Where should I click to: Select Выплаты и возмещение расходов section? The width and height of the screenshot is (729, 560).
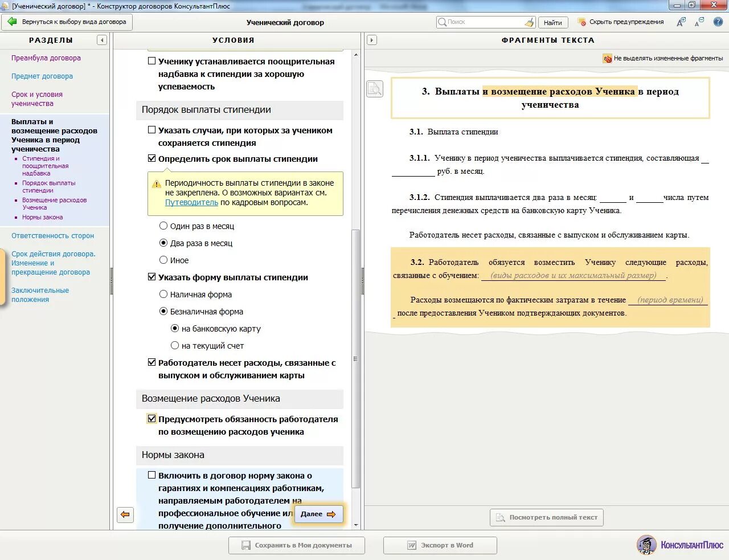(54, 136)
